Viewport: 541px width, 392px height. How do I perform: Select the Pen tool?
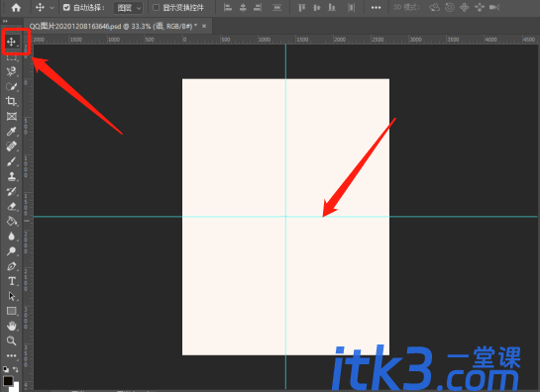[x=11, y=266]
